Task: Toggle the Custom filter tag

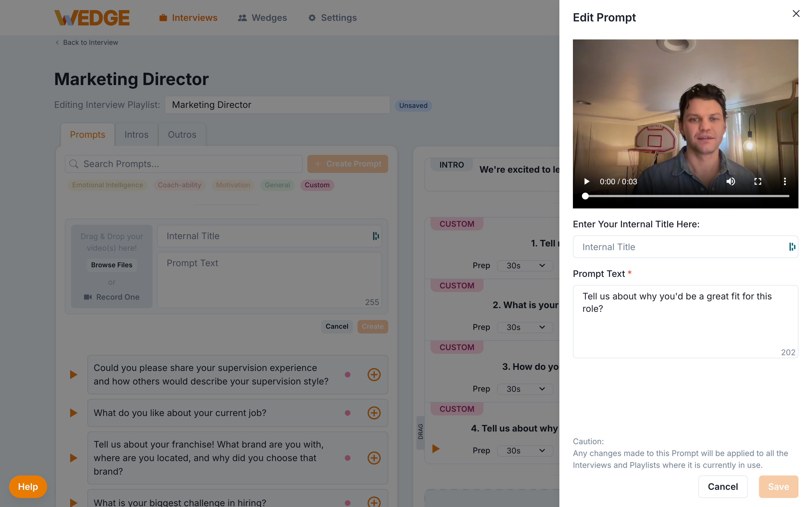Action: (317, 185)
